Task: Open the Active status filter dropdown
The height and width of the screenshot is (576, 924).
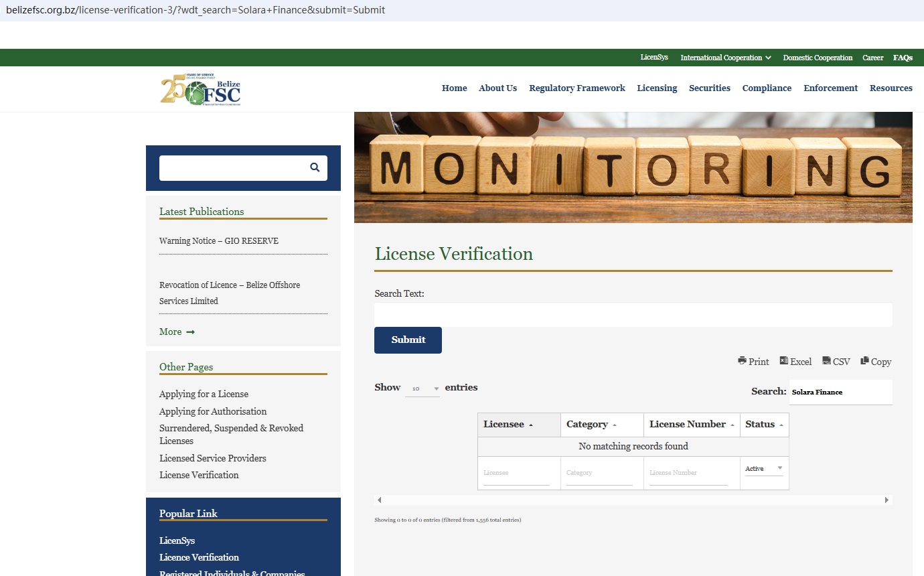Action: click(763, 469)
